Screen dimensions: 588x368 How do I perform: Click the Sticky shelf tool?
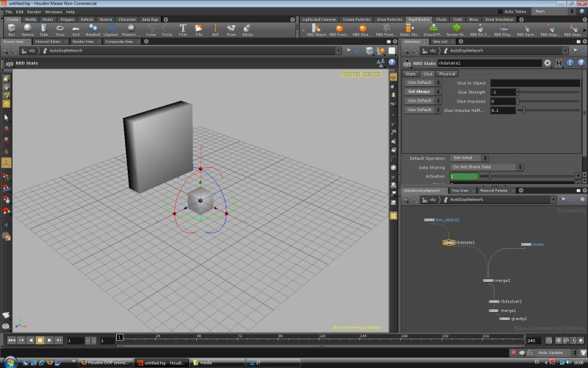(248, 29)
